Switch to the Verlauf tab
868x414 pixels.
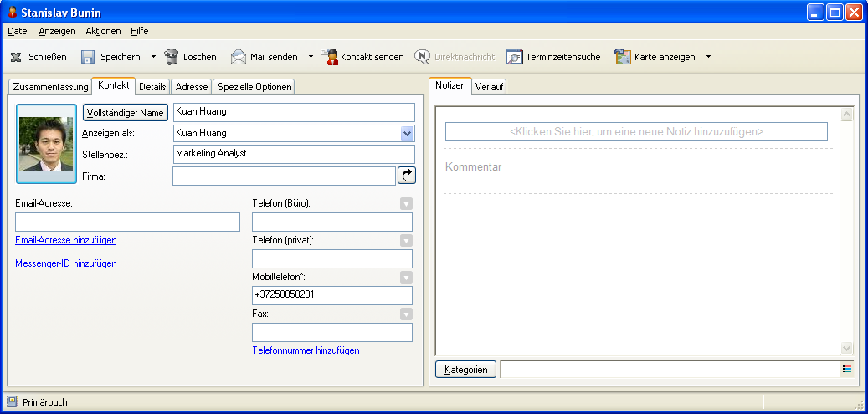click(x=489, y=87)
